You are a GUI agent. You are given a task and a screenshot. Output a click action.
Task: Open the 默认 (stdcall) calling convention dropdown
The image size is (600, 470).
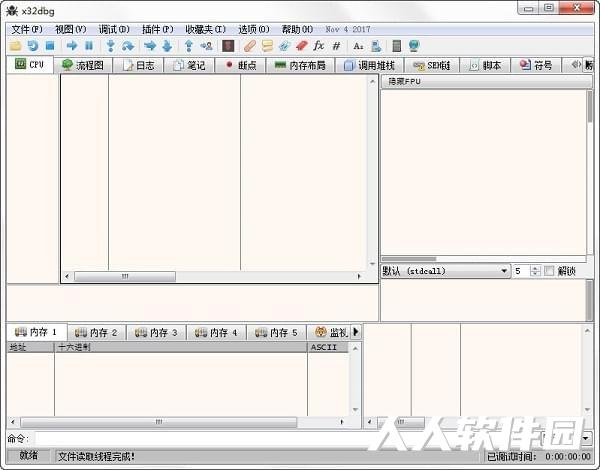click(x=445, y=271)
